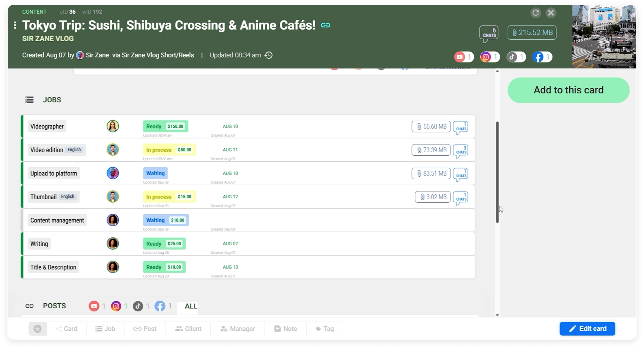Click the plus icon in bottom toolbar
644x349 pixels.
click(x=38, y=329)
